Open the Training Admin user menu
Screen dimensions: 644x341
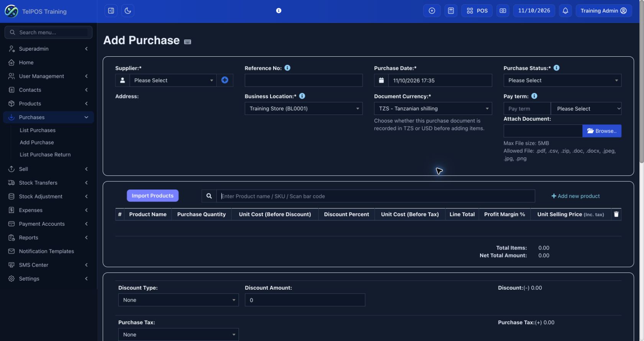[604, 11]
